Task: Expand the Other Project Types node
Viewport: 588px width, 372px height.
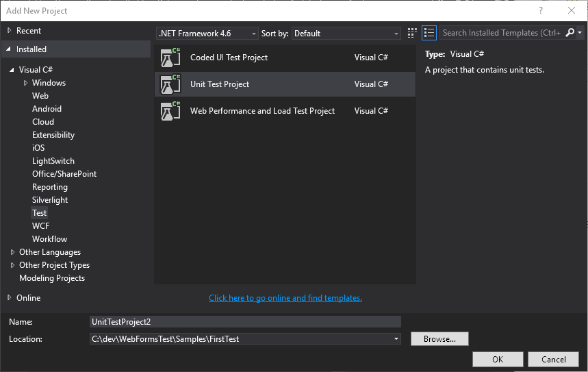Action: pyautogui.click(x=12, y=265)
